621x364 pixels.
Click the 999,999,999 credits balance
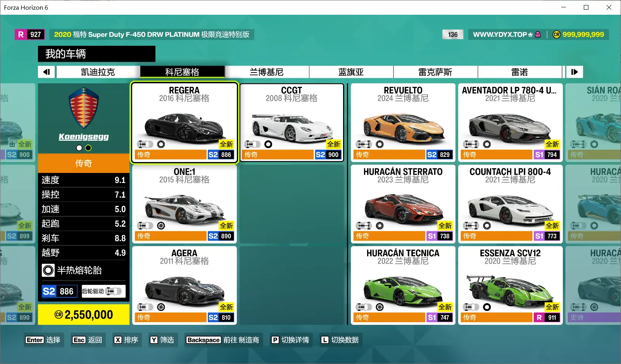click(x=583, y=35)
